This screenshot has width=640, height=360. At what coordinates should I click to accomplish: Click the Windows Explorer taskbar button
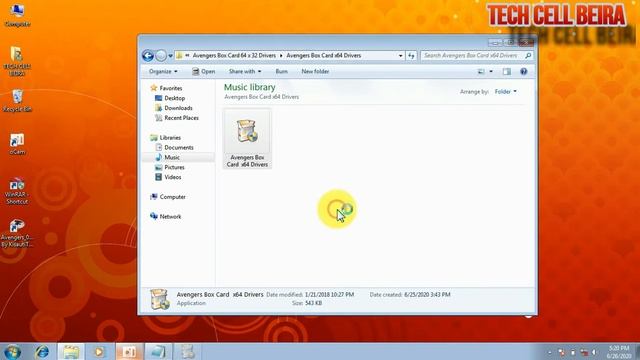[71, 351]
